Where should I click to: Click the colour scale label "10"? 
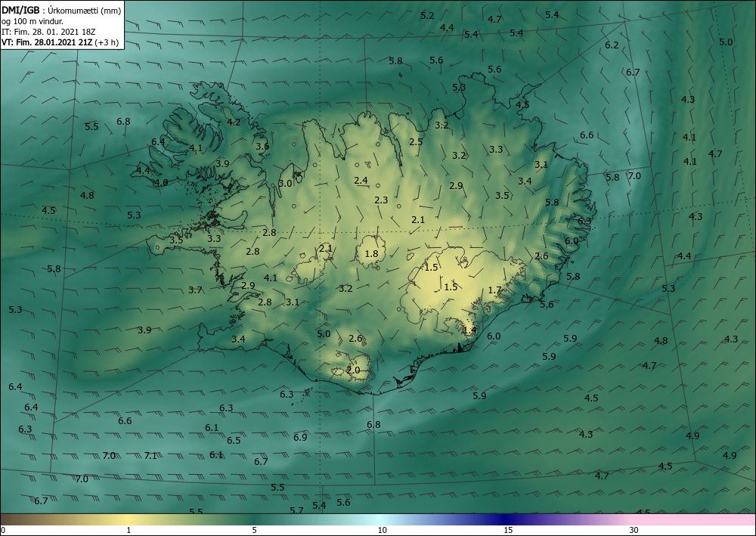coord(383,530)
